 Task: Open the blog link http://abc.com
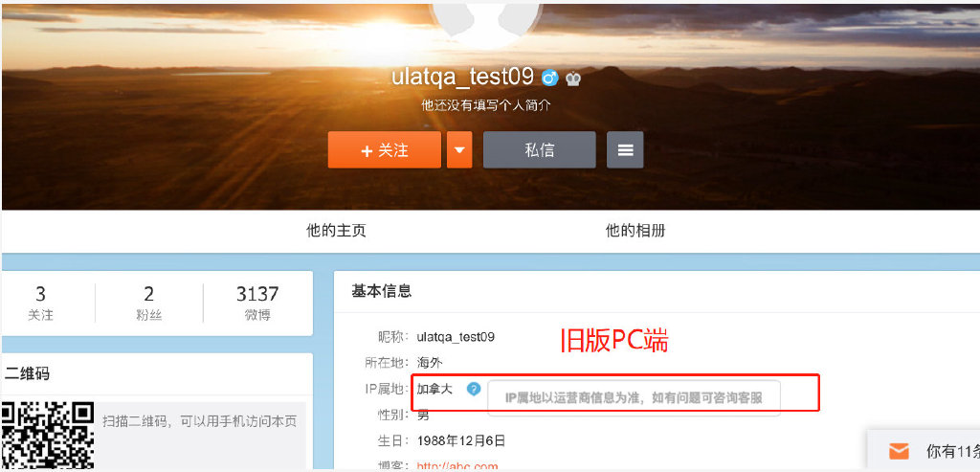coord(457,466)
